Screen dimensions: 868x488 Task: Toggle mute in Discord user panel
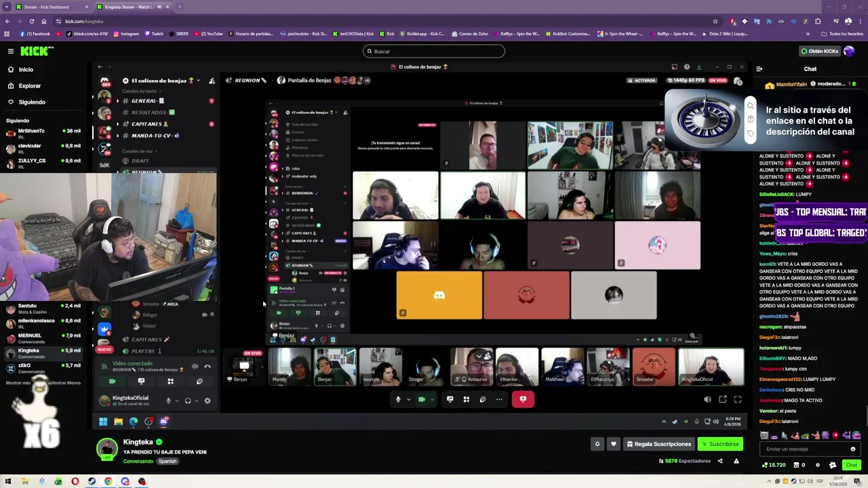point(168,401)
